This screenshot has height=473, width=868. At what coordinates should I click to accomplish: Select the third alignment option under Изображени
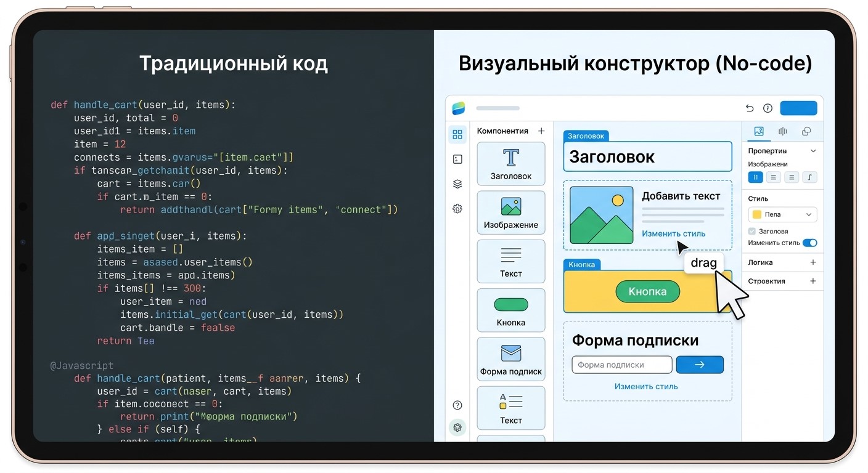(x=792, y=177)
